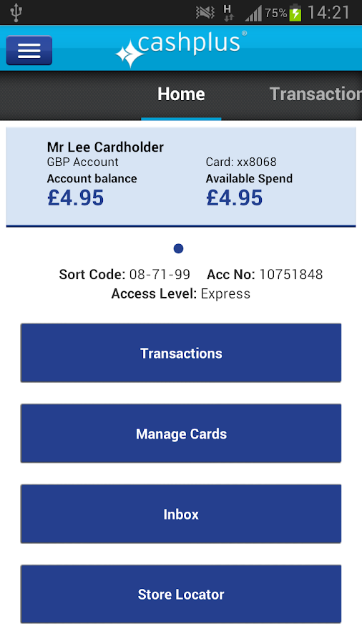The height and width of the screenshot is (644, 362).
Task: Tap the muted vibrate status icon
Action: [205, 13]
